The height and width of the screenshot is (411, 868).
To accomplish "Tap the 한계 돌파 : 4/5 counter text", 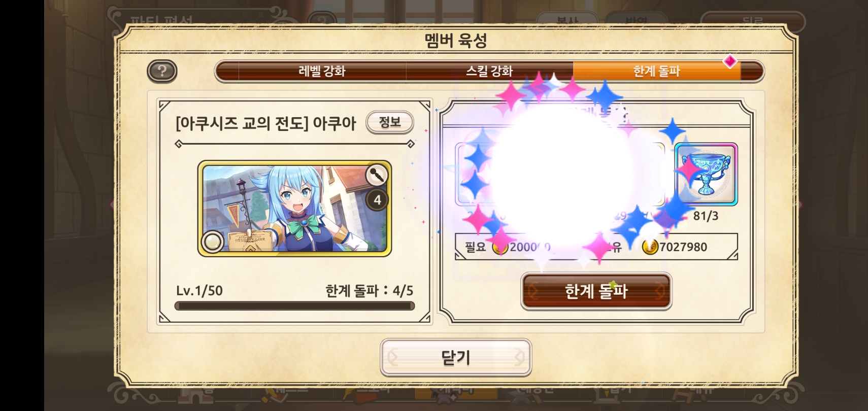I will (x=369, y=291).
